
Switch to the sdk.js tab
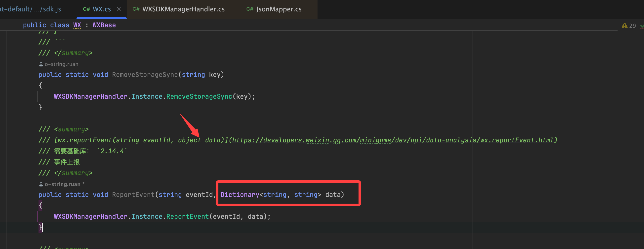[x=31, y=9]
